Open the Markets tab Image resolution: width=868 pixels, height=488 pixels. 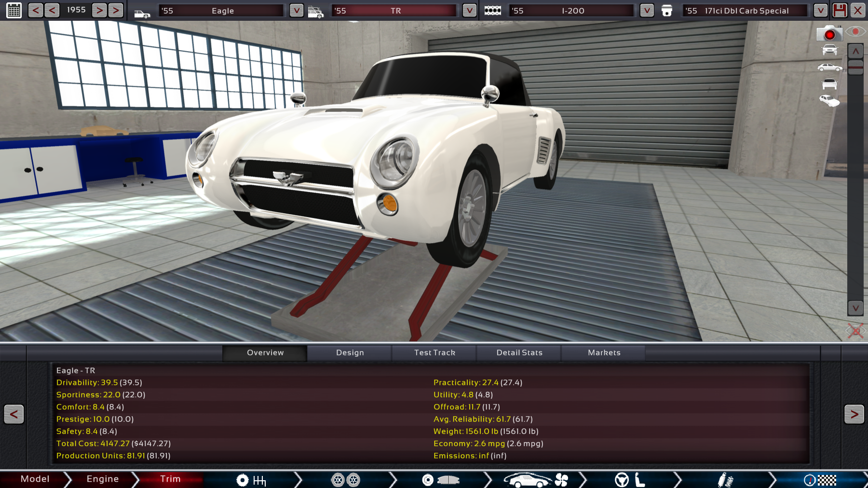604,352
